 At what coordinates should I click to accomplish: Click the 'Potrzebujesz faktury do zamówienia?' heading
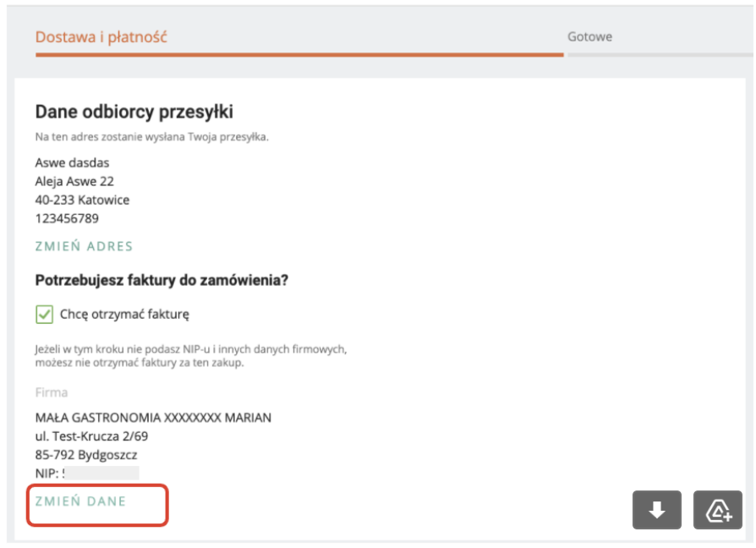click(162, 280)
